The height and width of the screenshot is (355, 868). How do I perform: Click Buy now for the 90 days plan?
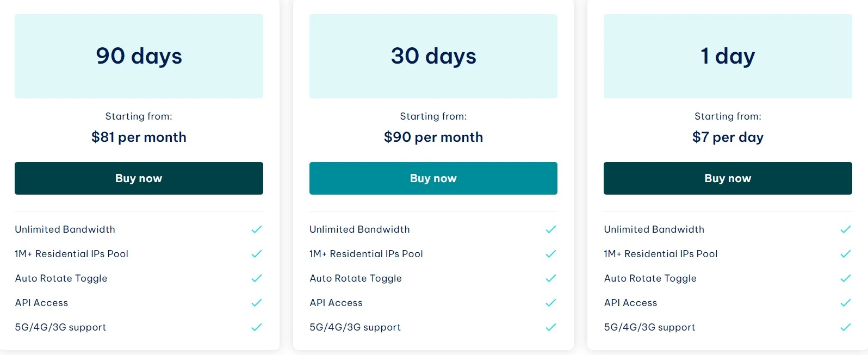click(x=139, y=178)
